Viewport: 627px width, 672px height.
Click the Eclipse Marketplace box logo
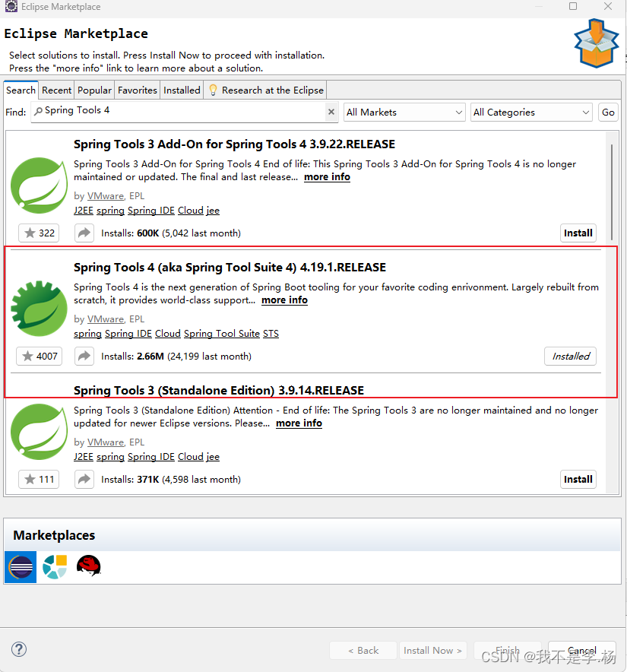(x=596, y=43)
